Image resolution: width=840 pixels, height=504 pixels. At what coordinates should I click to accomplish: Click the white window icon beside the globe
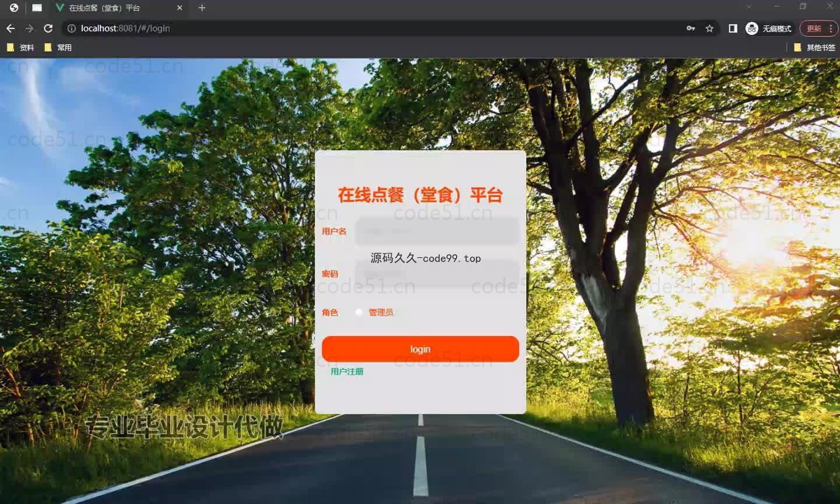(x=37, y=8)
